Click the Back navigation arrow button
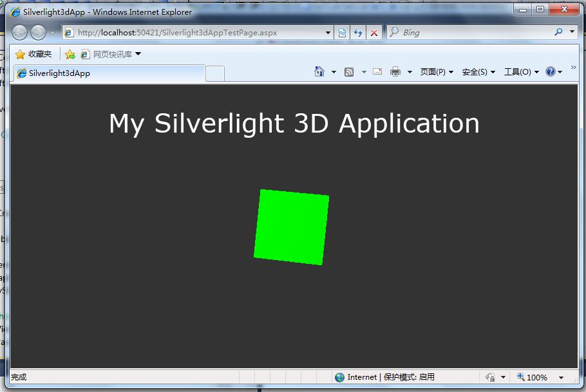The width and height of the screenshot is (586, 392). click(x=20, y=32)
